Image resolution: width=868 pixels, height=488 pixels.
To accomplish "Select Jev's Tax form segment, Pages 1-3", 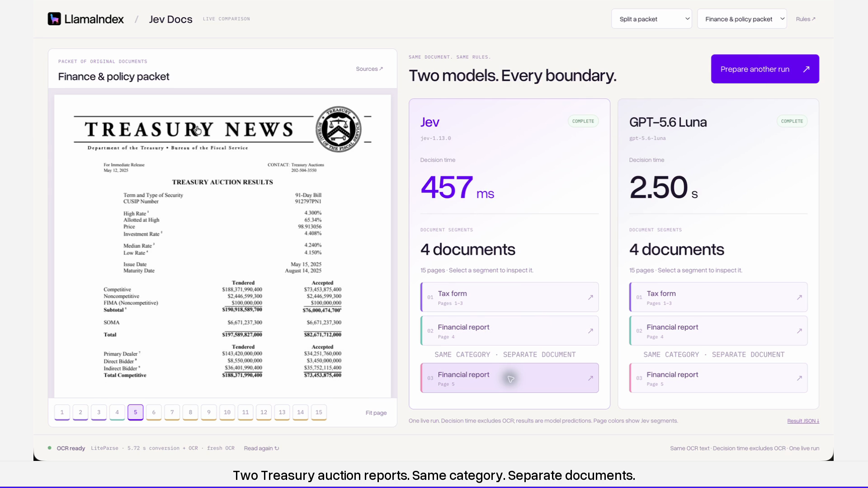I will pos(509,297).
